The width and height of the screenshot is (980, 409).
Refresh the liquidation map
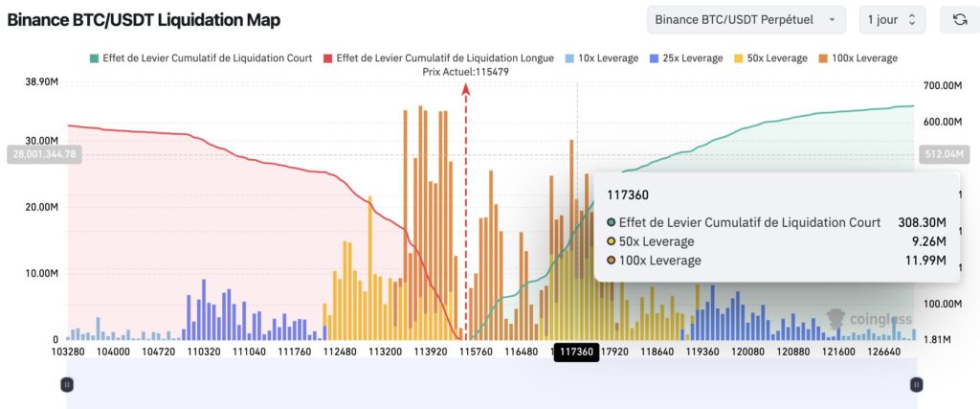[x=959, y=20]
